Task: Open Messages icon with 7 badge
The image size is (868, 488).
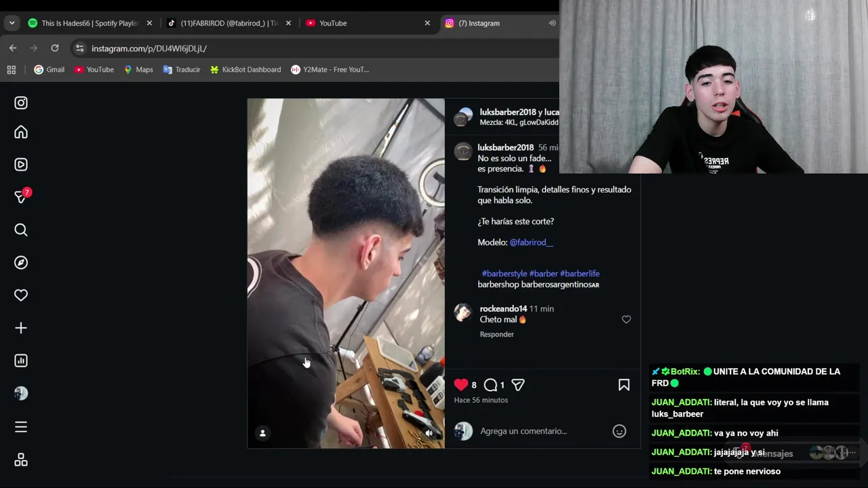Action: pos(21,197)
